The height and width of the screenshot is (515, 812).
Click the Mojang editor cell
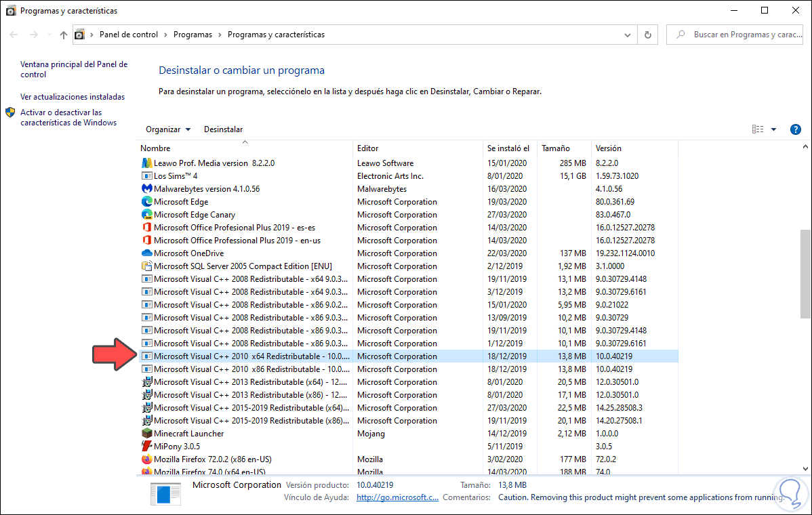pos(371,434)
